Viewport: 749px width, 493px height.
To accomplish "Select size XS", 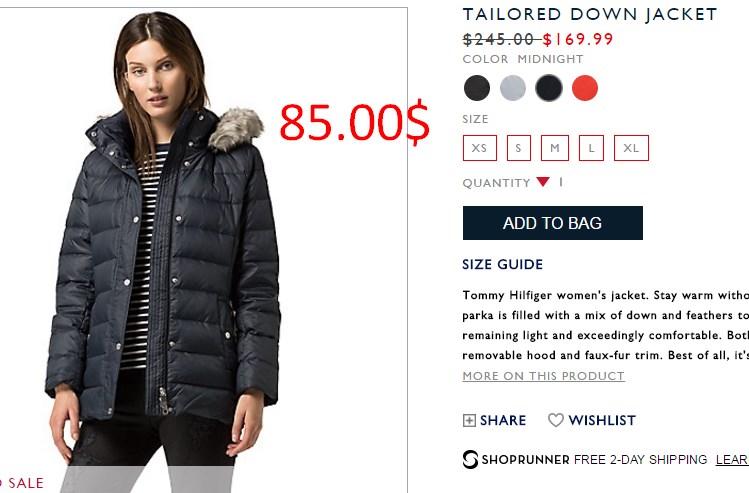I will [x=480, y=148].
